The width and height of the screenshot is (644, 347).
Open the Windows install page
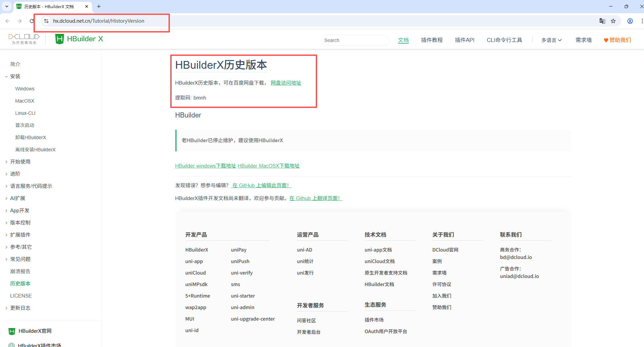point(25,89)
